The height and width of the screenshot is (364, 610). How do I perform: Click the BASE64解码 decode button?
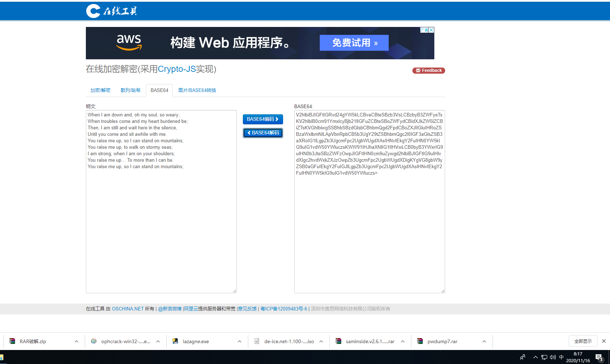(x=263, y=133)
